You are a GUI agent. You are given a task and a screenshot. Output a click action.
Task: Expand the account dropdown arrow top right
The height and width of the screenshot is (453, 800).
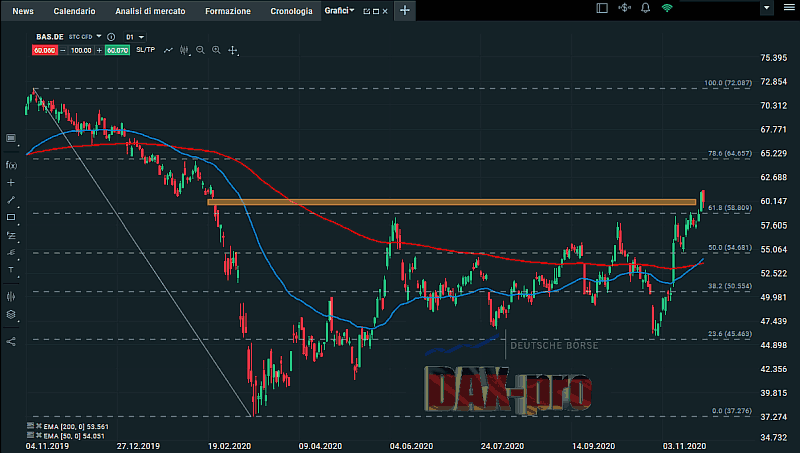766,8
